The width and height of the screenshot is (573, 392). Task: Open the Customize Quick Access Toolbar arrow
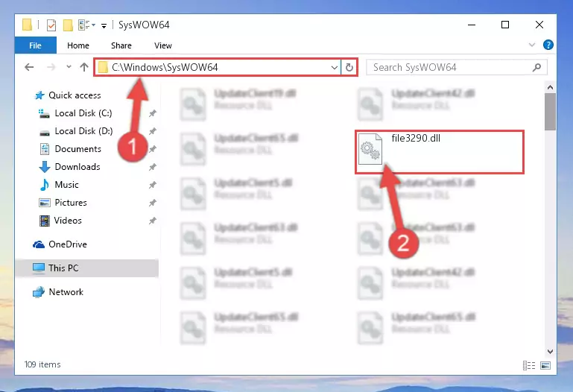click(104, 25)
